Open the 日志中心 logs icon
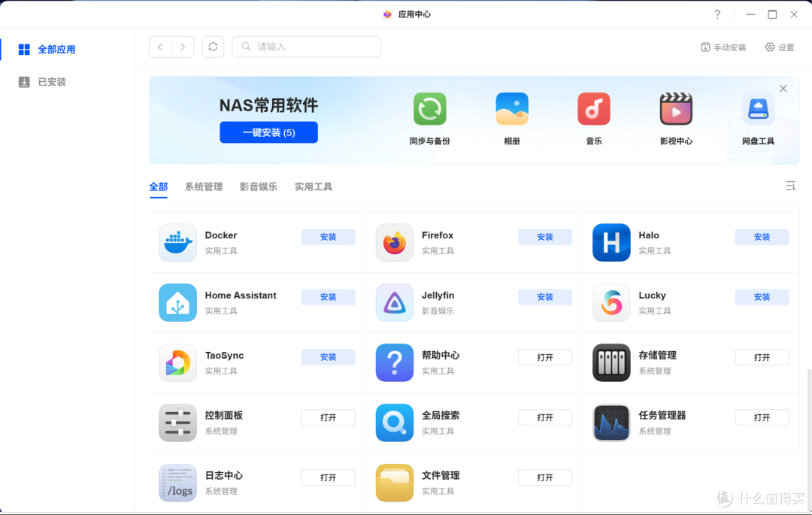Viewport: 812px width, 515px height. point(177,483)
